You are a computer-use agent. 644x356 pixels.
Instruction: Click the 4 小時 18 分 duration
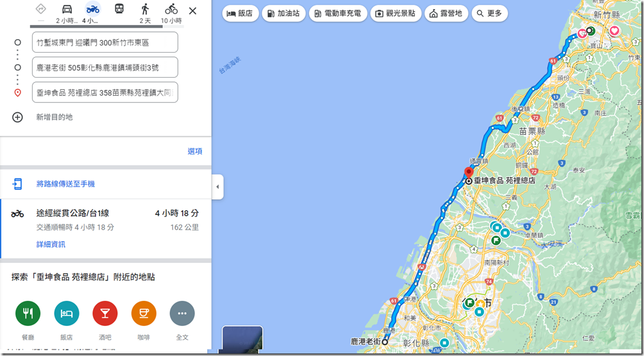tap(176, 214)
